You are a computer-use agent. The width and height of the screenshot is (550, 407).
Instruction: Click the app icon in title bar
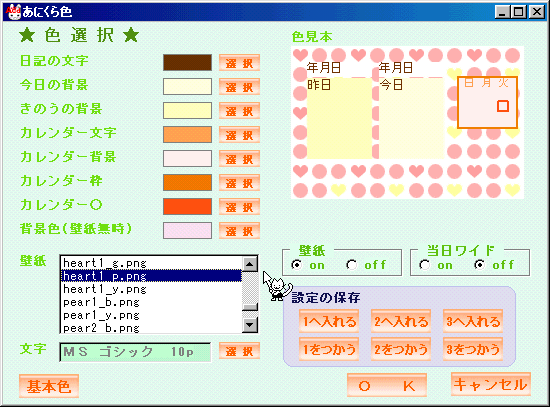[x=14, y=12]
